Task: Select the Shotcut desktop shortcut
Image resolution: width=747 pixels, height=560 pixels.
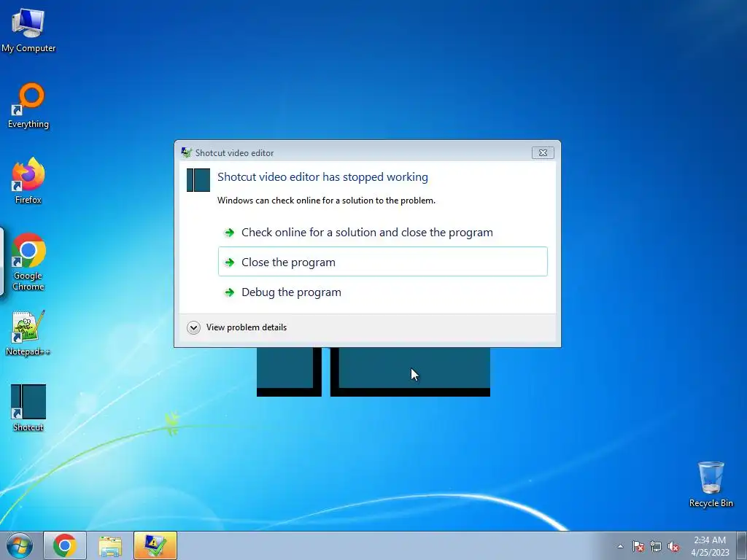Action: click(x=28, y=408)
